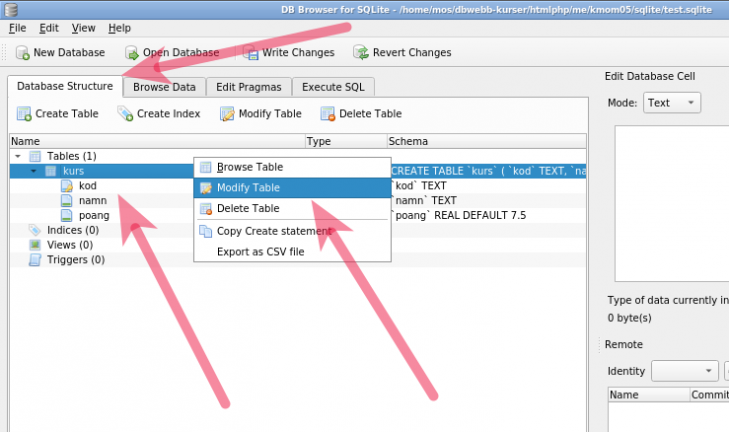729x432 pixels.
Task: Switch to the Execute SQL tab
Action: click(333, 87)
